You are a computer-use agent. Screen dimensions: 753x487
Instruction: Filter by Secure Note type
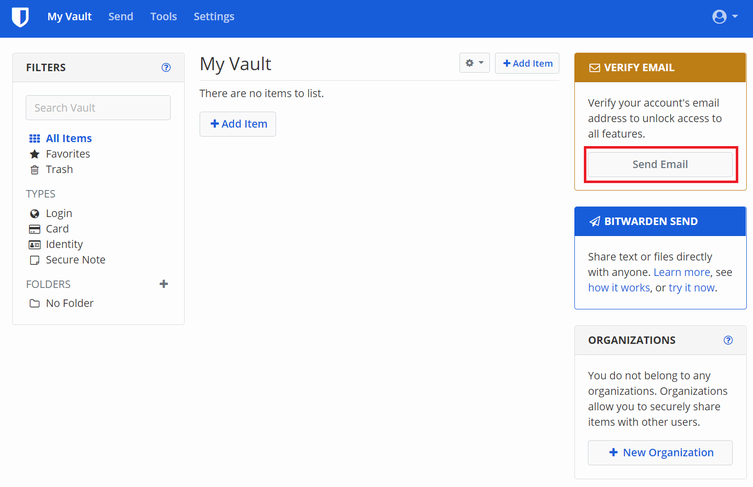tap(75, 259)
